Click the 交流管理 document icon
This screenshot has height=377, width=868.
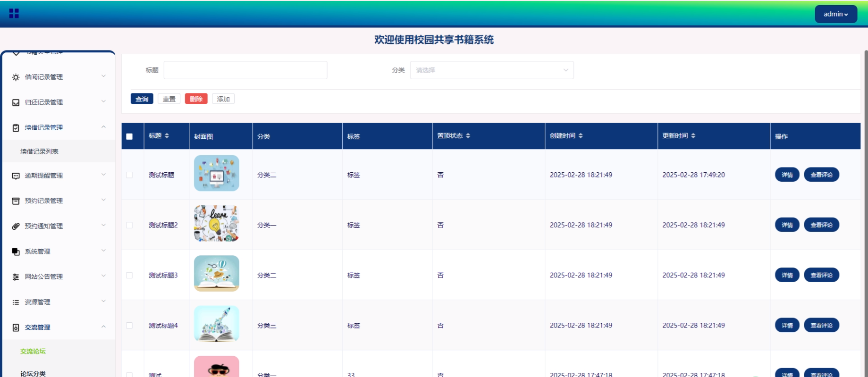(x=16, y=327)
